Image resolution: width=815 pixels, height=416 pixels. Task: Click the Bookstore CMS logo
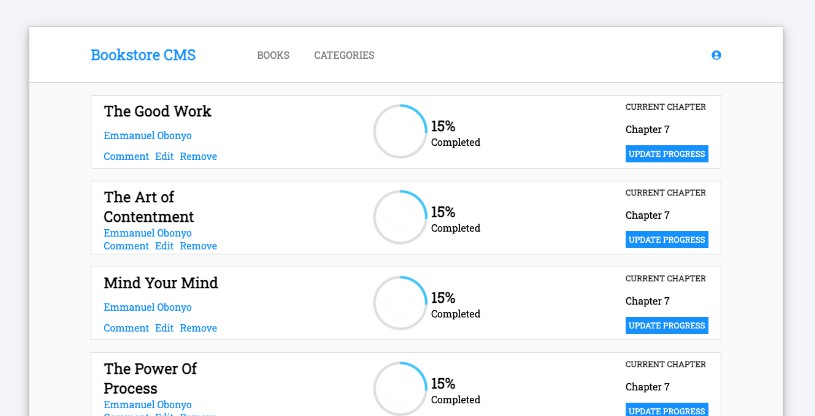pyautogui.click(x=143, y=55)
